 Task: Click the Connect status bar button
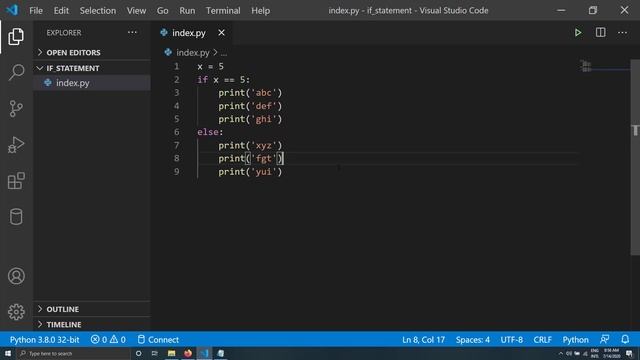click(158, 340)
